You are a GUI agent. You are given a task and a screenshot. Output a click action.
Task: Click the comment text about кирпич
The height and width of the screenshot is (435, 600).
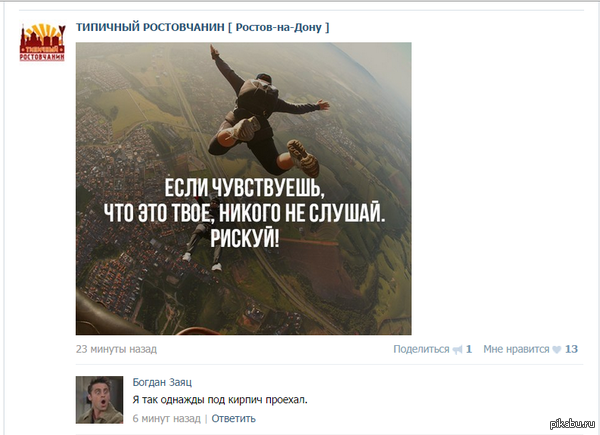coord(220,400)
